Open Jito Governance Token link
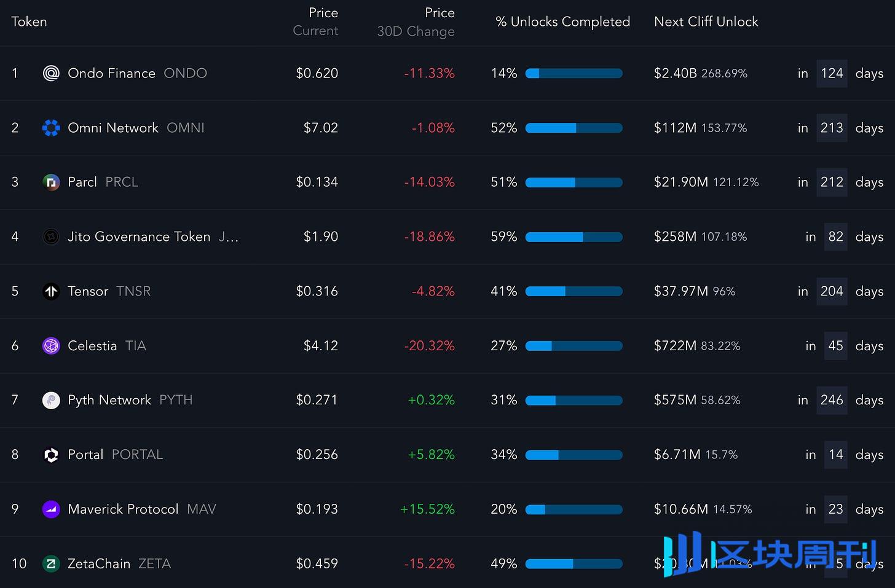This screenshot has height=588, width=895. [153, 237]
